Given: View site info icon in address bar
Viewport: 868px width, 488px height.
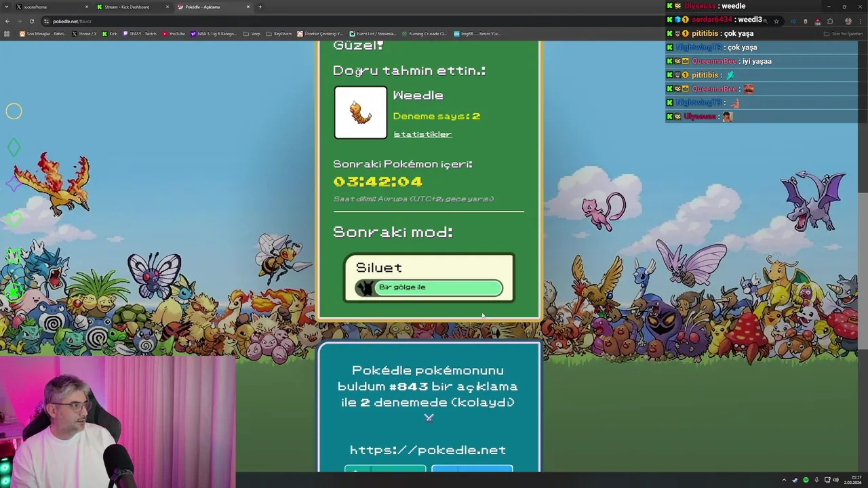Looking at the screenshot, I should (47, 21).
